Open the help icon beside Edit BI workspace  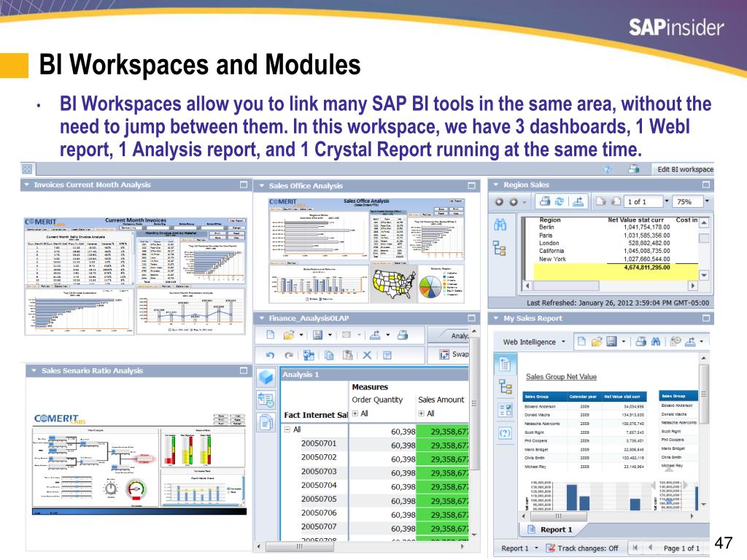[608, 169]
